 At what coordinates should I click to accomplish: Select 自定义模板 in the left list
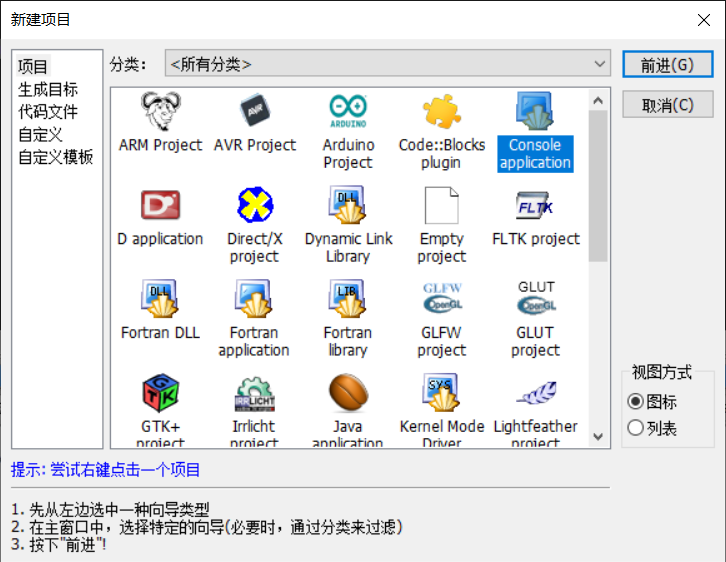(55, 157)
